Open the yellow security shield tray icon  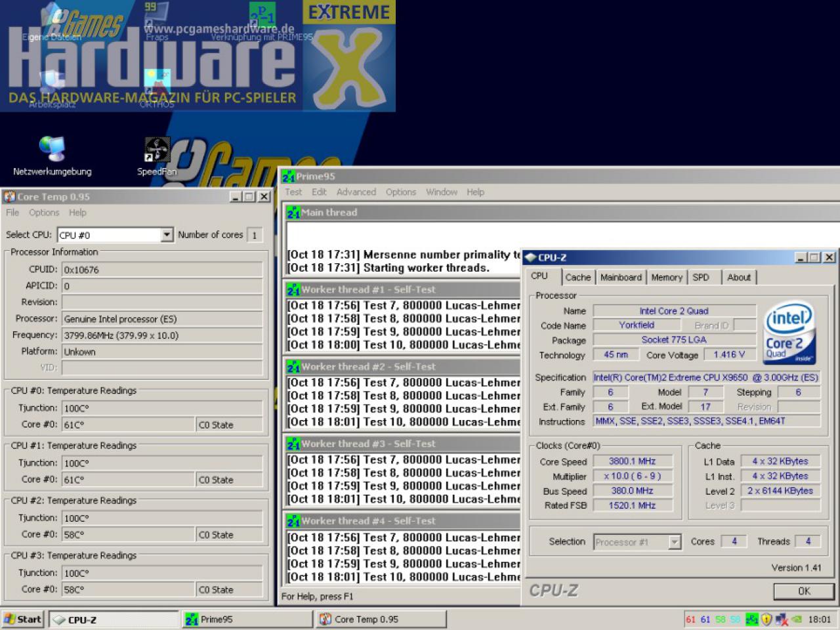[x=766, y=619]
